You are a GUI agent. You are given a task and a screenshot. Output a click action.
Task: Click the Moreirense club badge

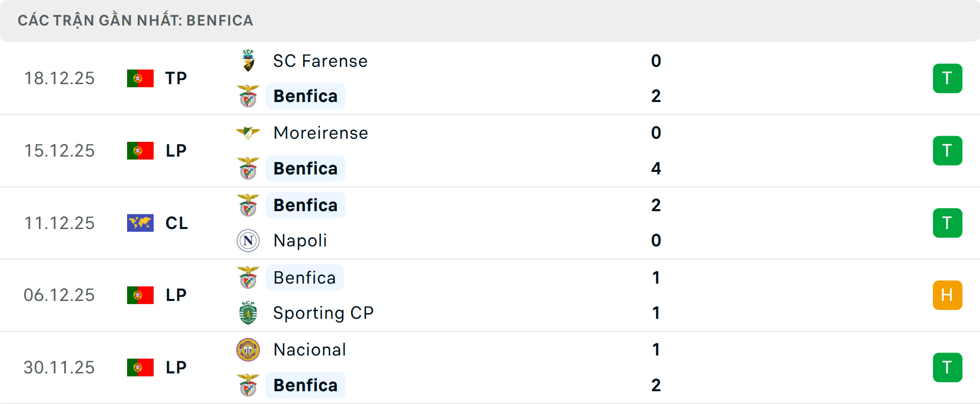pyautogui.click(x=249, y=133)
